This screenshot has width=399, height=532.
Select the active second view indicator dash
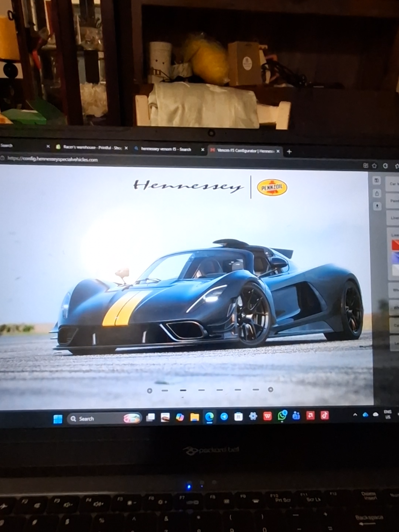tap(183, 390)
